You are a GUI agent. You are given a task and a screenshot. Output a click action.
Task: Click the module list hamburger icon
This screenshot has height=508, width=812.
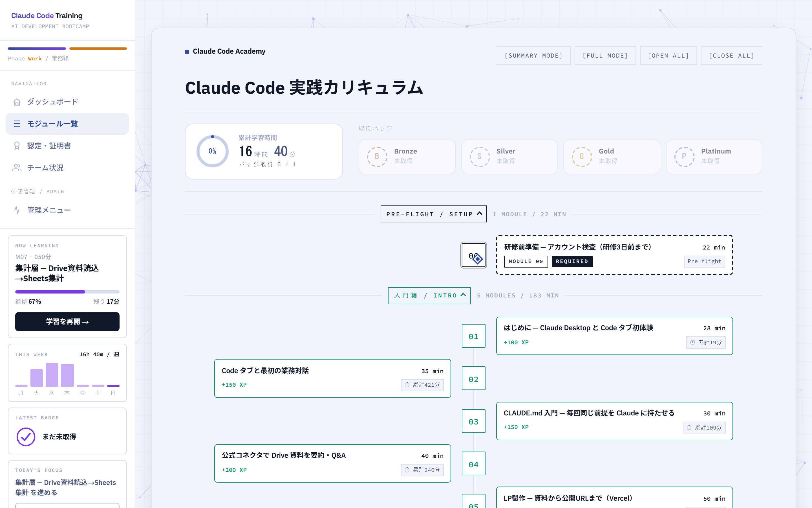point(17,124)
